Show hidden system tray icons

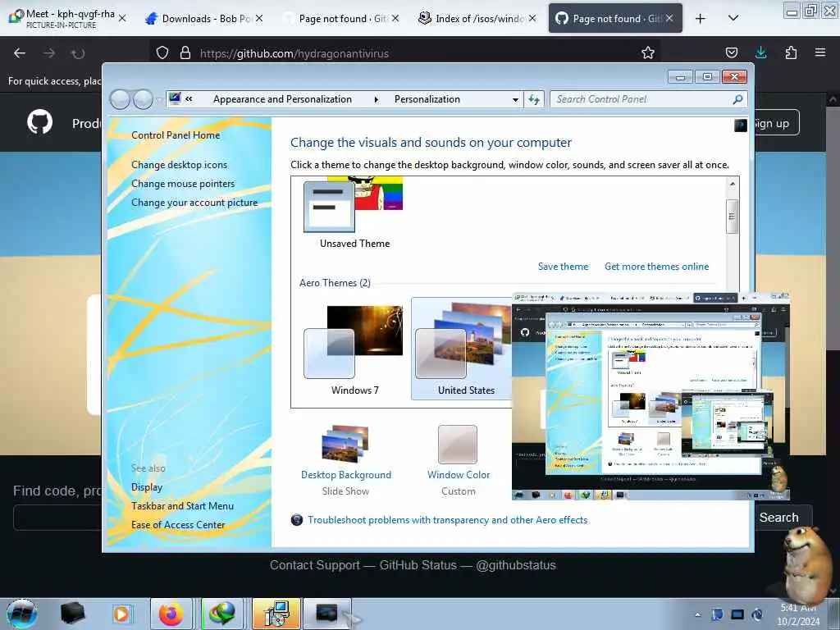coord(697,615)
